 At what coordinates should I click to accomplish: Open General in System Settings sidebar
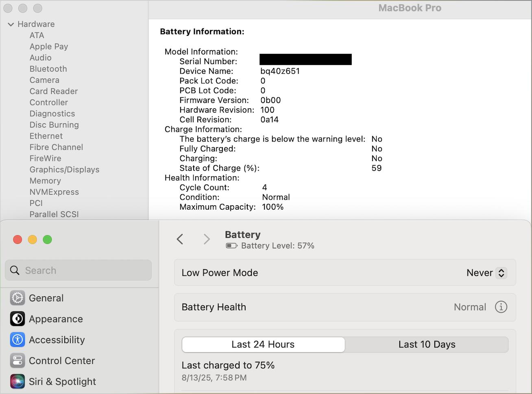(x=46, y=298)
